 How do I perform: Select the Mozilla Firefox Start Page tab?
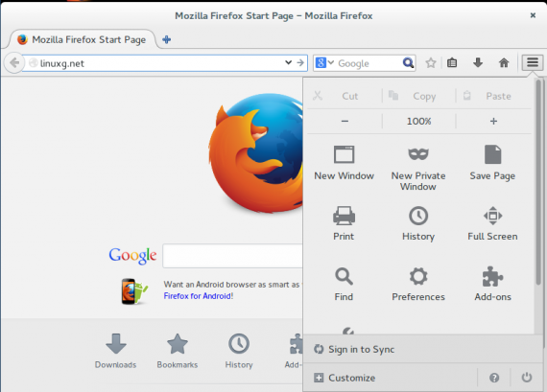click(x=83, y=39)
